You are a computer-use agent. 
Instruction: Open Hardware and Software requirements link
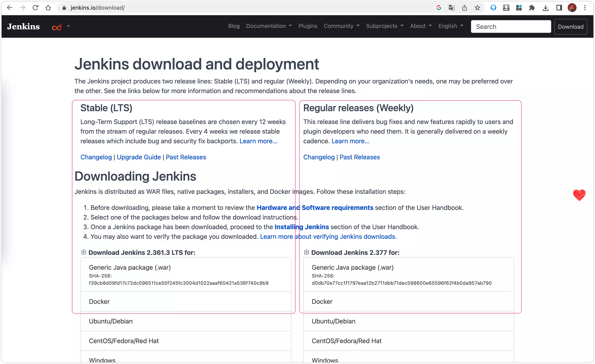coord(315,208)
